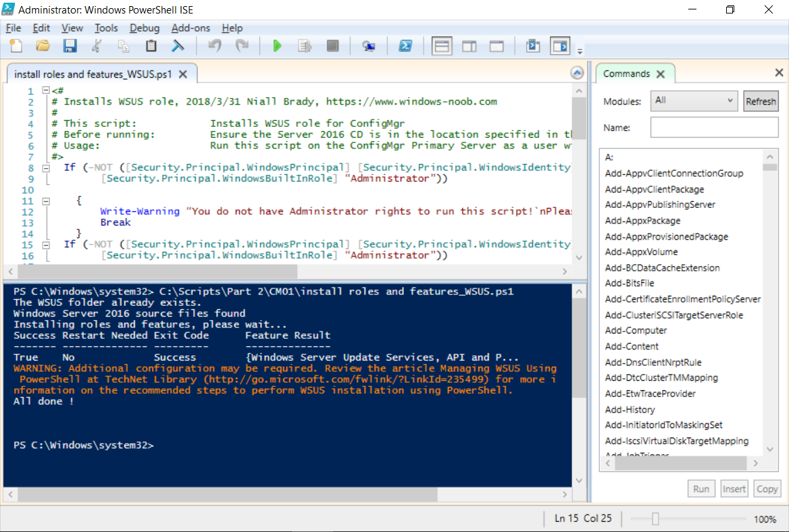
Task: Select Add-AppxPackage in commands list
Action: coord(642,221)
